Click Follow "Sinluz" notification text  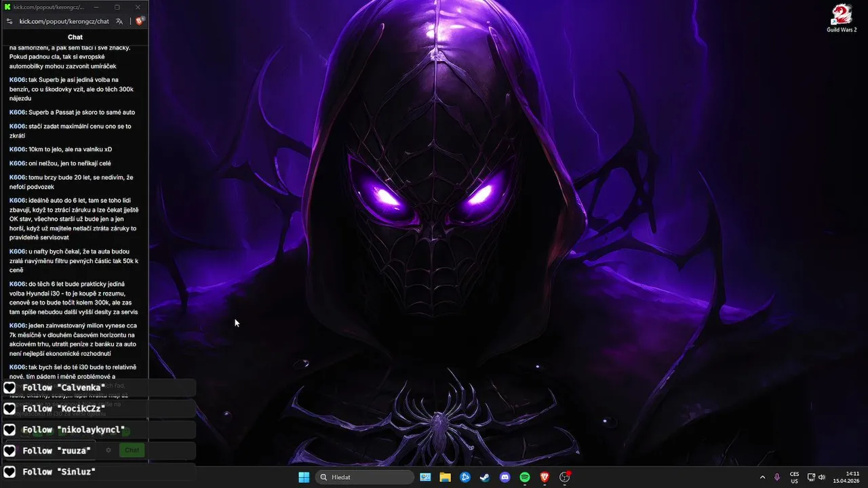click(59, 472)
